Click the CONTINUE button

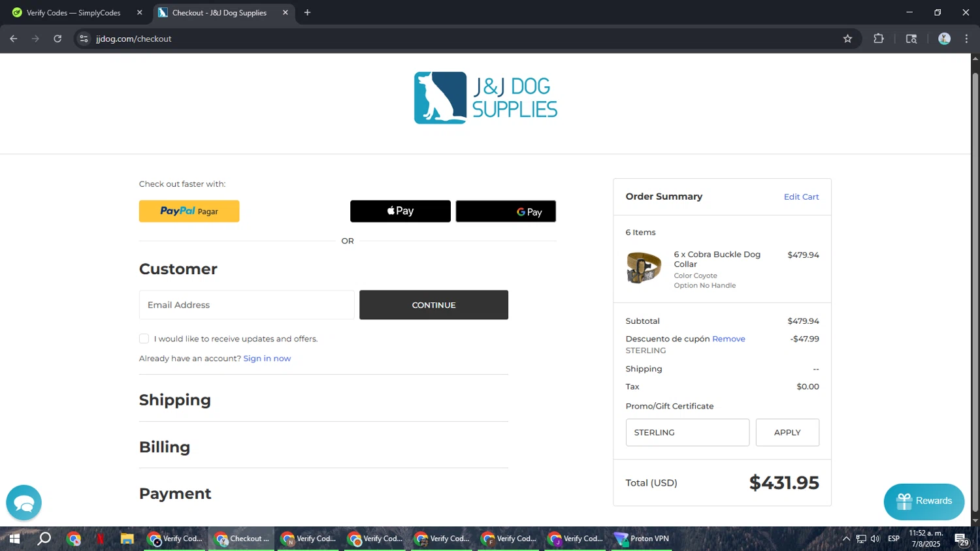point(434,305)
